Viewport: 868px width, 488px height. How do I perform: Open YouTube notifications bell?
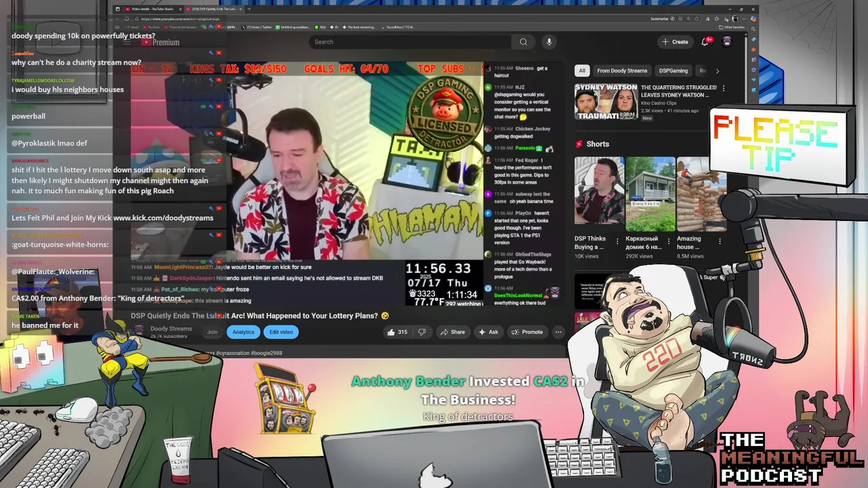705,42
